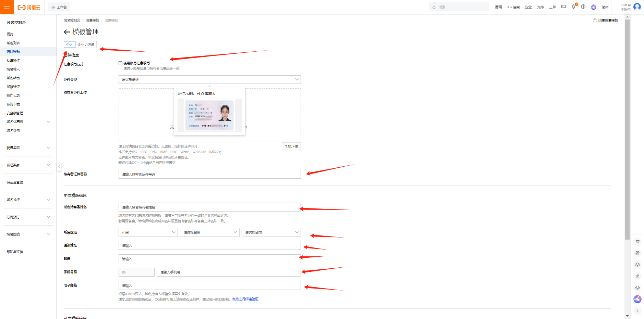
Task: Click the notification bell icon
Action: 573,7
